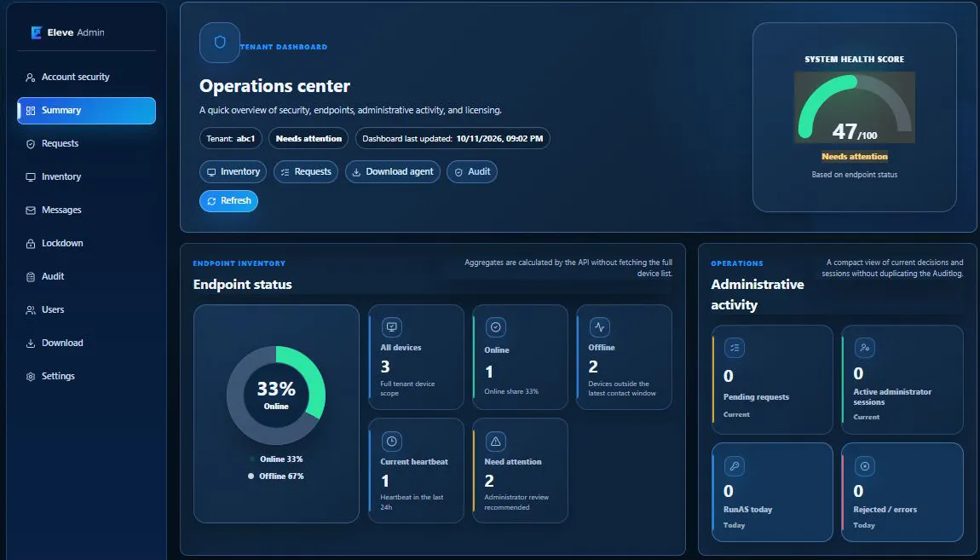Open the Users sidebar page

click(x=86, y=309)
